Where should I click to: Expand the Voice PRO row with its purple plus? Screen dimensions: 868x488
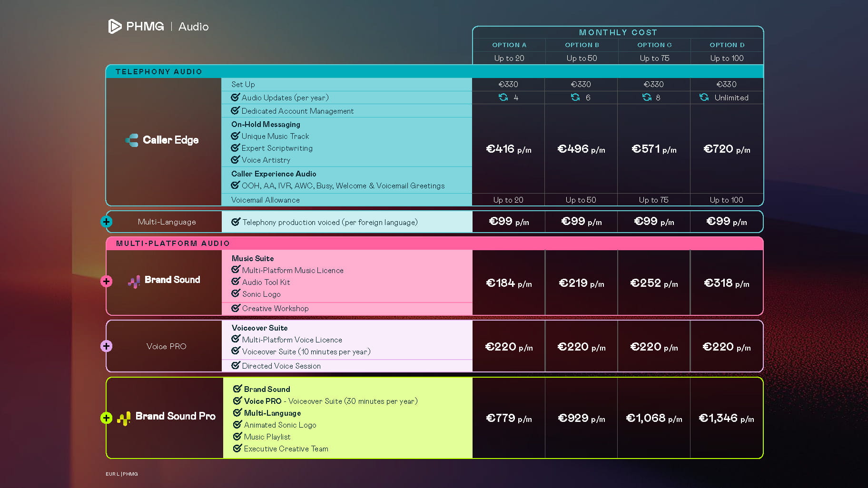(107, 346)
